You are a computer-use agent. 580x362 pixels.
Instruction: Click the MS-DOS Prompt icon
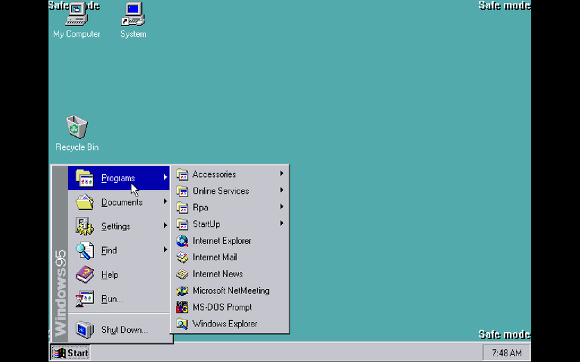(x=182, y=307)
